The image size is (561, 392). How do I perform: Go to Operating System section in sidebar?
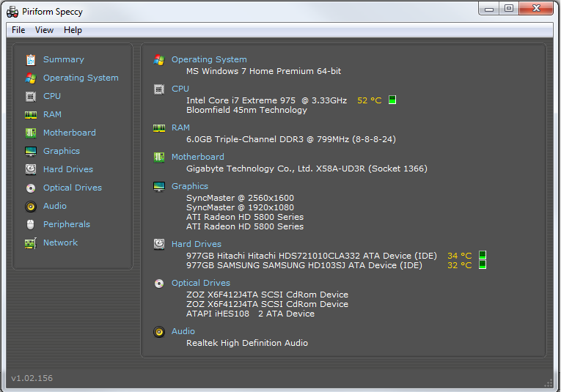tap(81, 78)
